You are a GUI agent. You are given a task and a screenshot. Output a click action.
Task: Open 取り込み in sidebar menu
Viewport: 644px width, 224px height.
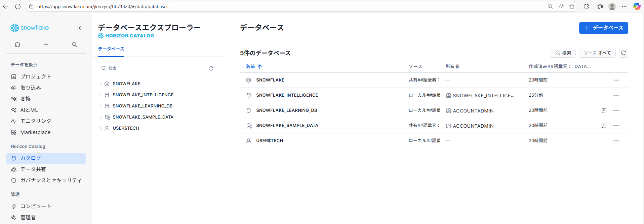point(46,88)
